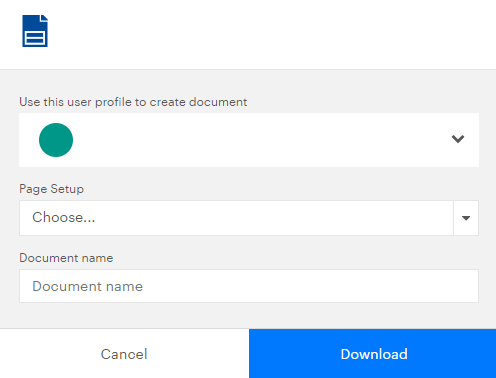This screenshot has width=496, height=378.
Task: Click the Cancel button
Action: coord(124,354)
